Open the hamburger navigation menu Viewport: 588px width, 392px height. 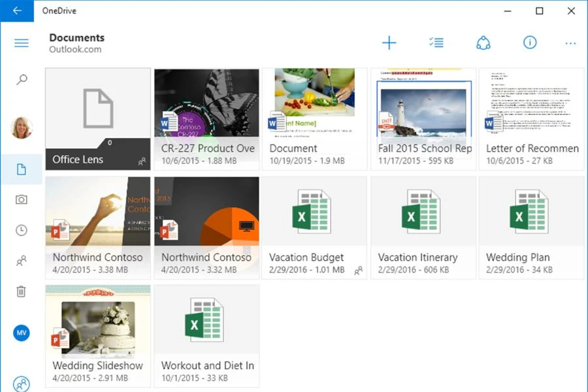[22, 43]
